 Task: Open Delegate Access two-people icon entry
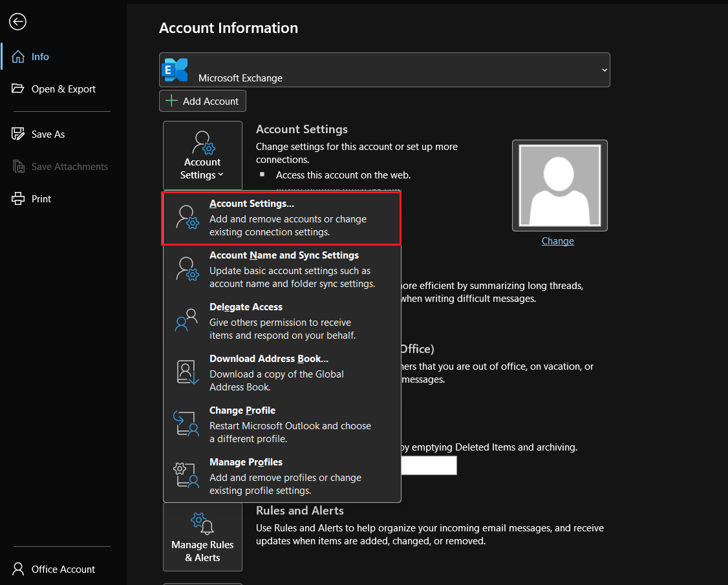point(187,321)
